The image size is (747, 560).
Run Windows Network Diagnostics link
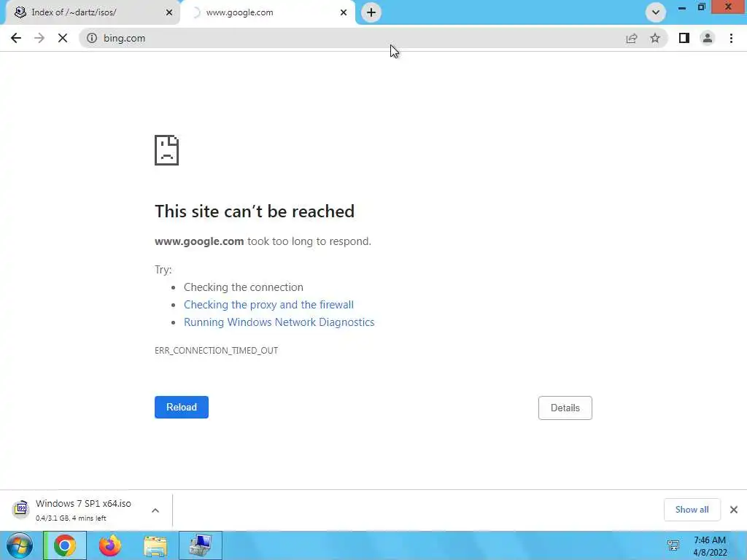click(x=279, y=322)
